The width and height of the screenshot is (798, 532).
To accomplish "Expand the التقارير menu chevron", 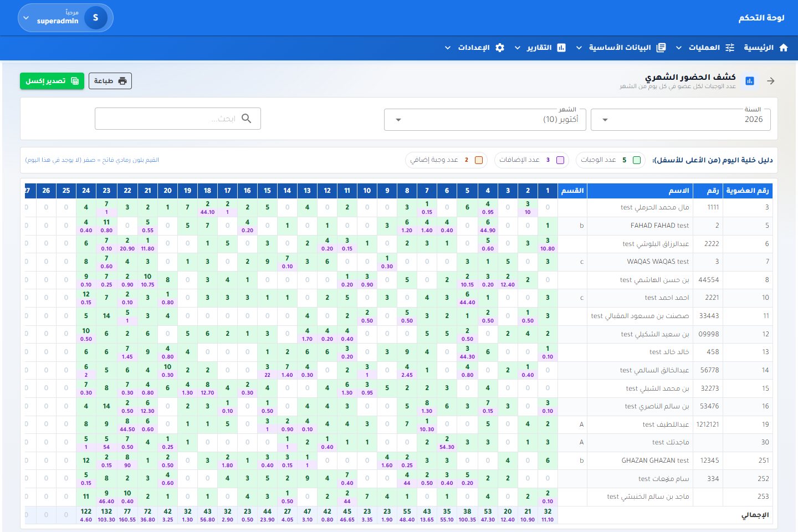I will (x=518, y=48).
